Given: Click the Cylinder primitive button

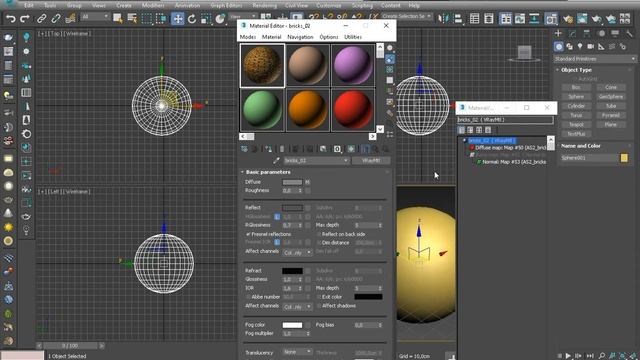Looking at the screenshot, I should (576, 106).
